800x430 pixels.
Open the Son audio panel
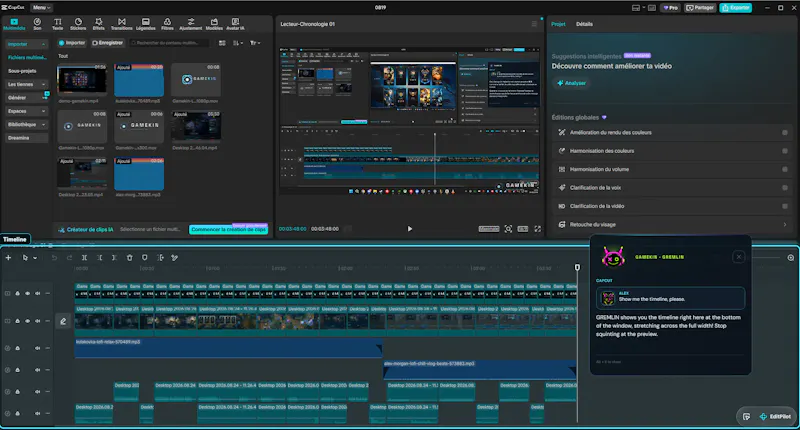pos(37,23)
